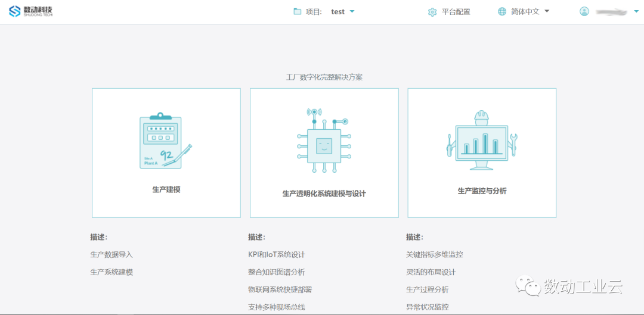Click 物联网系统快捷部署 description text
This screenshot has width=644, height=315.
(280, 289)
